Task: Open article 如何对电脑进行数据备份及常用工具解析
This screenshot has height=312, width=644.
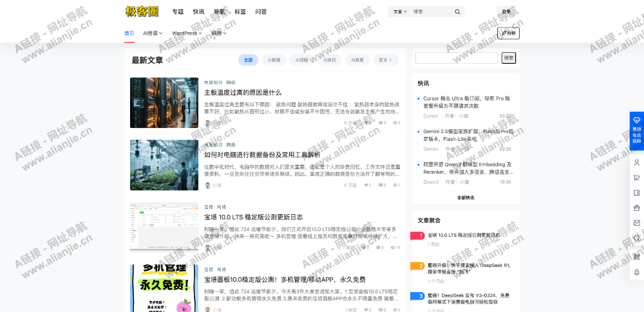Action: (262, 155)
